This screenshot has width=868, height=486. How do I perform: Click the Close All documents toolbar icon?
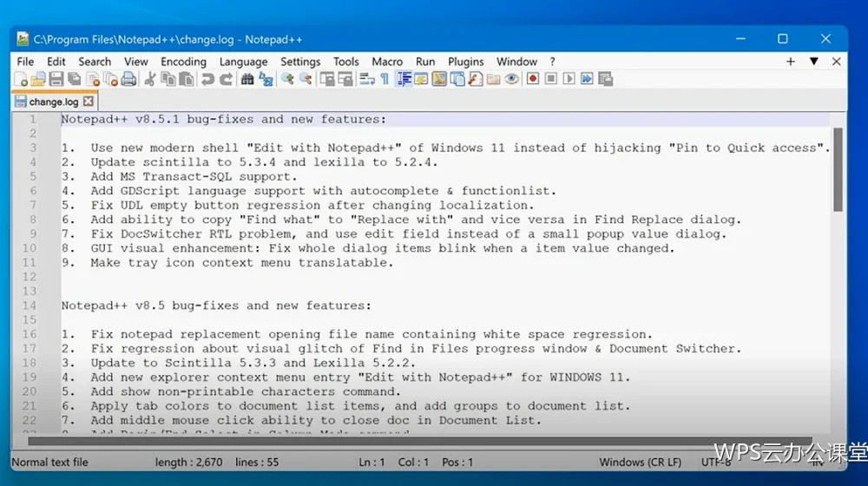point(111,79)
